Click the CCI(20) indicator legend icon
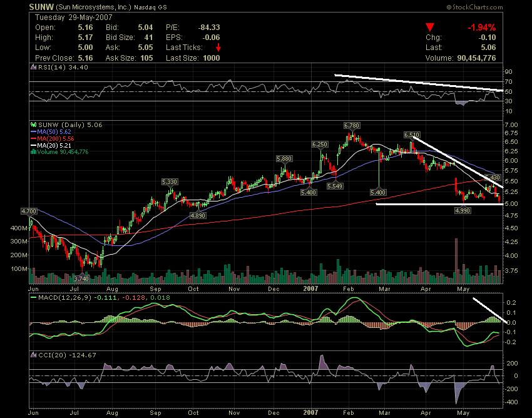 pos(33,355)
